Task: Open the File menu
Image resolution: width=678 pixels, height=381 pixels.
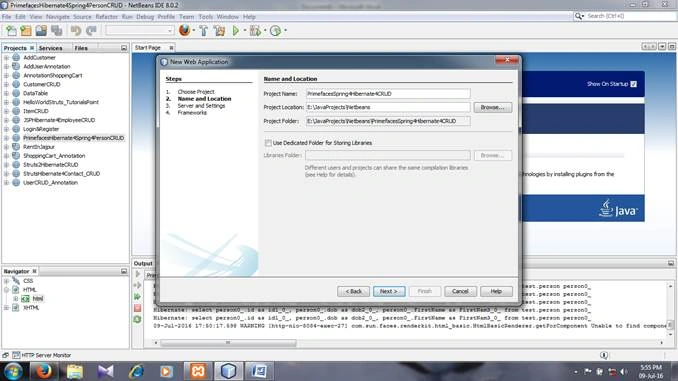Action: [6, 17]
